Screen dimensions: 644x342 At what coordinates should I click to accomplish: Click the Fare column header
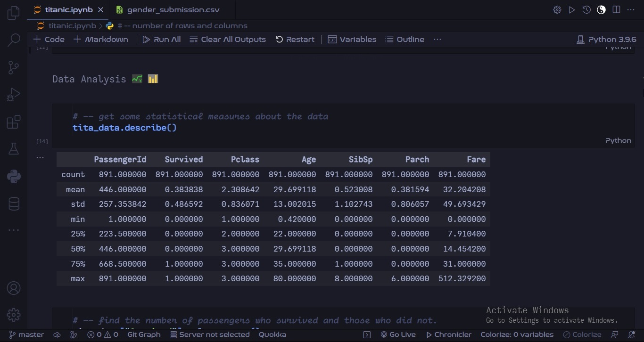[x=476, y=159]
